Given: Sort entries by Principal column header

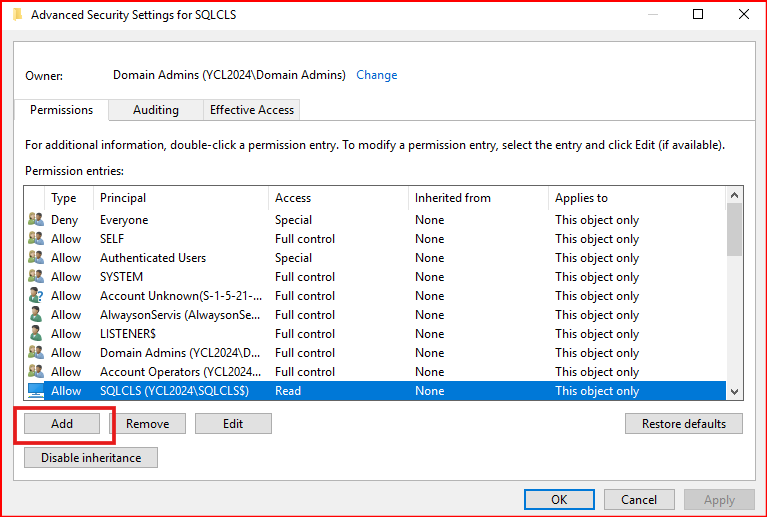Looking at the screenshot, I should point(180,198).
